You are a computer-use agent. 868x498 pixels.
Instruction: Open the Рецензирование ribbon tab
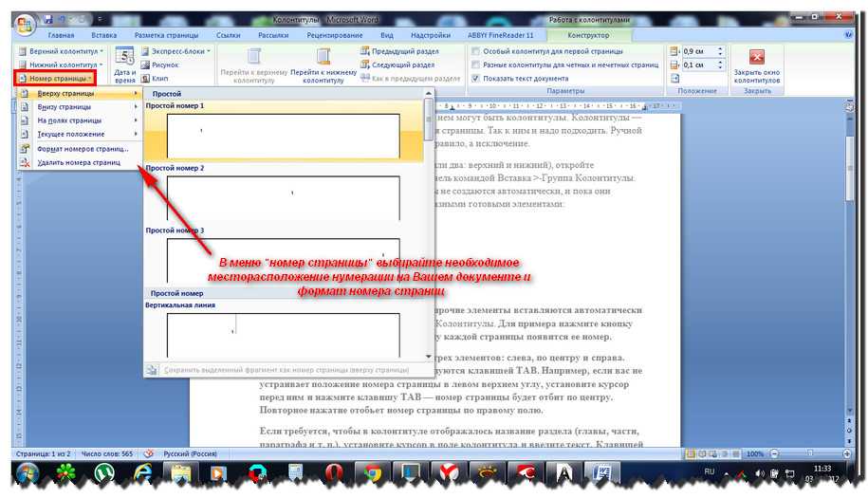click(334, 35)
